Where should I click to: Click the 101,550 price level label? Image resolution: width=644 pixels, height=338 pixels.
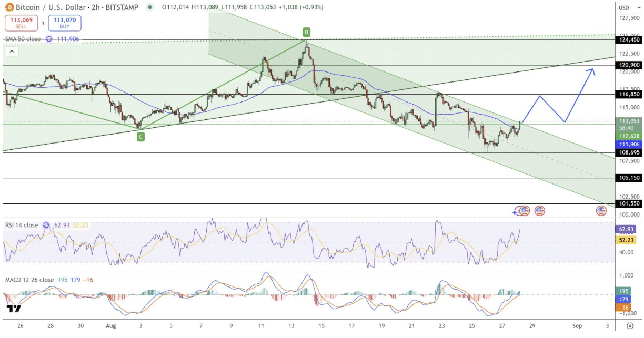click(x=629, y=203)
